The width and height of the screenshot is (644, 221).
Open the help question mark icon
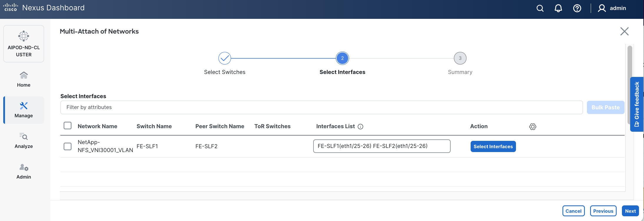(577, 8)
